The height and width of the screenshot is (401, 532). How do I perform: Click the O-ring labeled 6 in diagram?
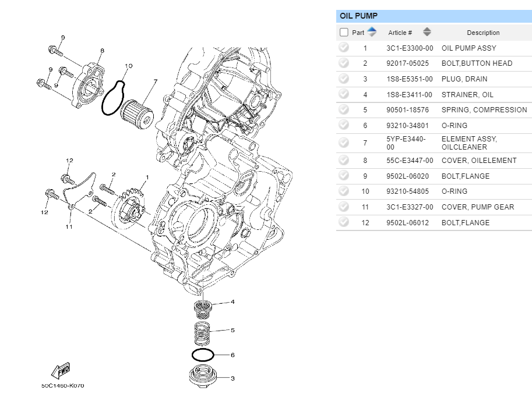(x=203, y=355)
